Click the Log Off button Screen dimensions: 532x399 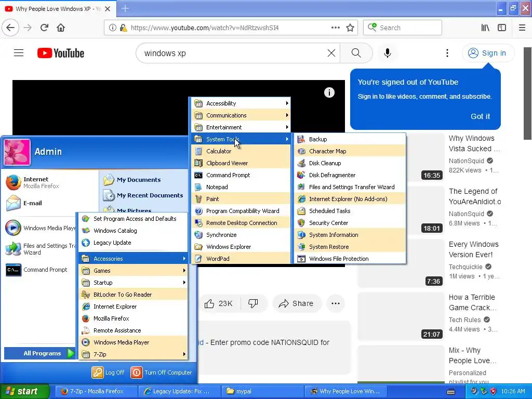click(108, 372)
